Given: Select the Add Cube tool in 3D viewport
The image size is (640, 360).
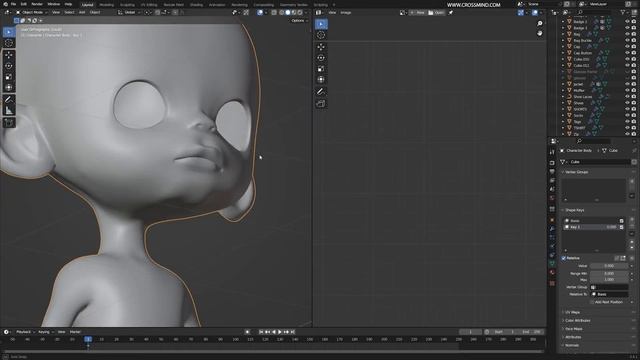Looking at the screenshot, I should click(9, 122).
